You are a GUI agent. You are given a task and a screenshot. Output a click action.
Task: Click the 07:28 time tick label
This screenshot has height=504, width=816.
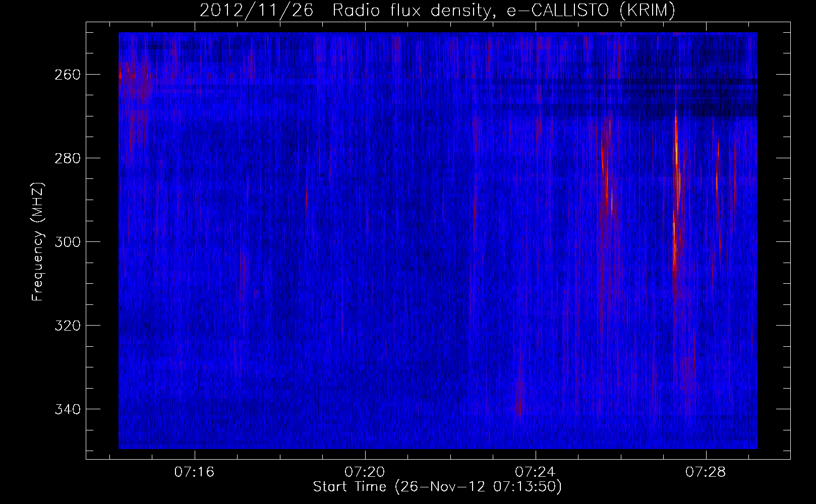pyautogui.click(x=706, y=472)
